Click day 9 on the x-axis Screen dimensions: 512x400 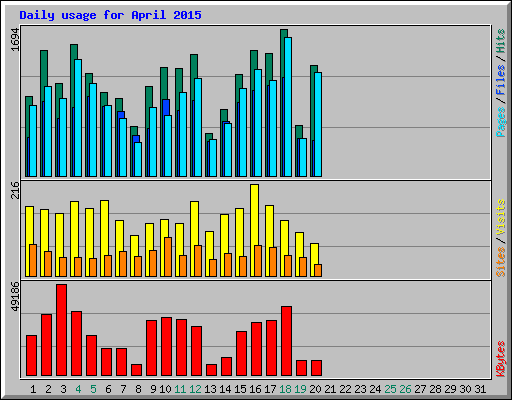click(x=153, y=389)
